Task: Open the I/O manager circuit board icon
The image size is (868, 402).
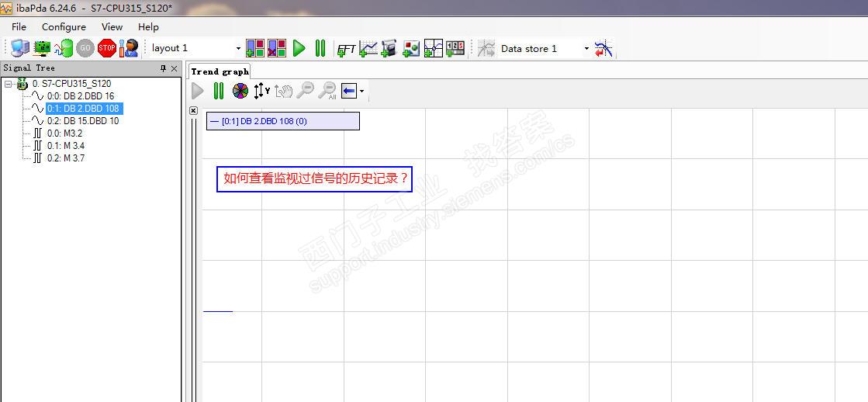Action: coord(42,48)
